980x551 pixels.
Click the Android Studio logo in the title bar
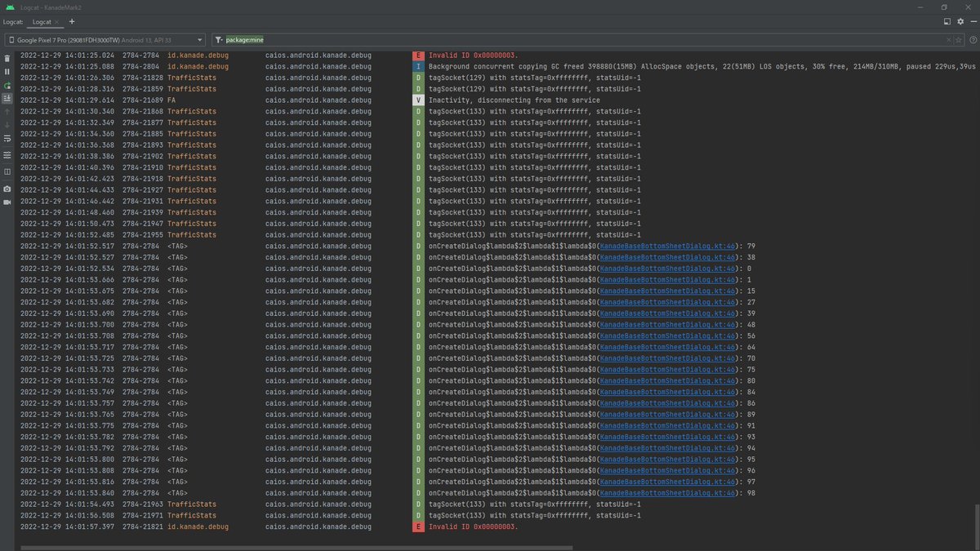pyautogui.click(x=9, y=7)
